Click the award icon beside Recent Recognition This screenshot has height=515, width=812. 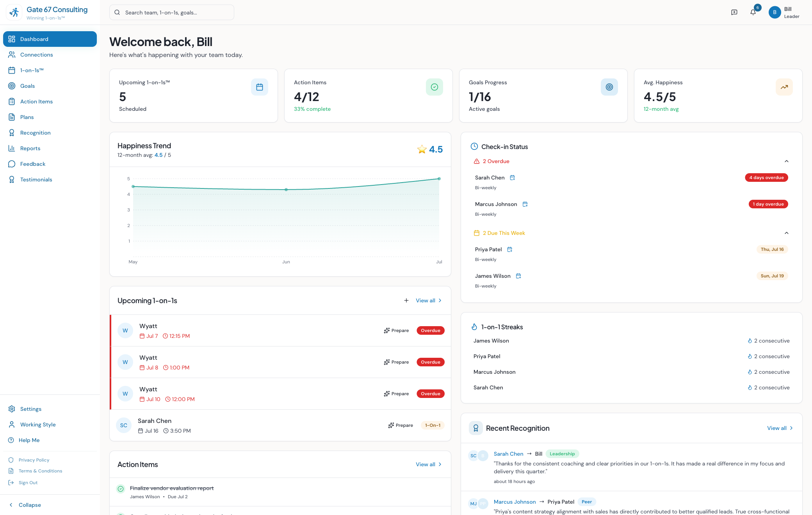[x=476, y=428]
